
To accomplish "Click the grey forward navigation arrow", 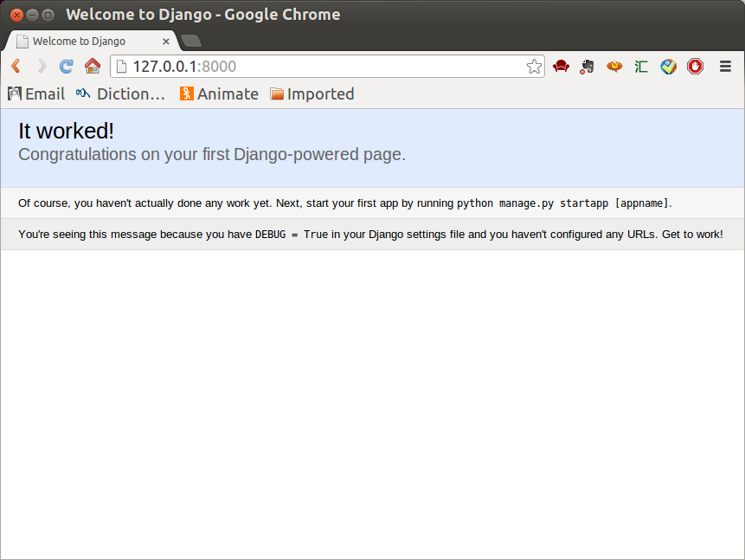I will click(42, 66).
